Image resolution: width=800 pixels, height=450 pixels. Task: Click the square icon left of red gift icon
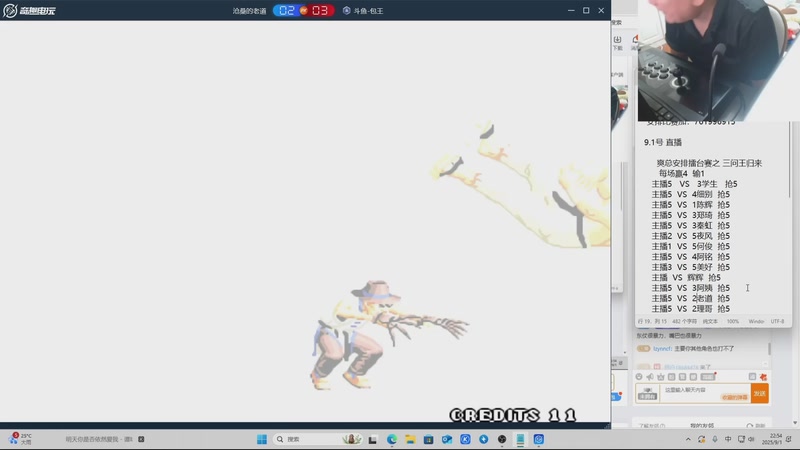[x=752, y=377]
